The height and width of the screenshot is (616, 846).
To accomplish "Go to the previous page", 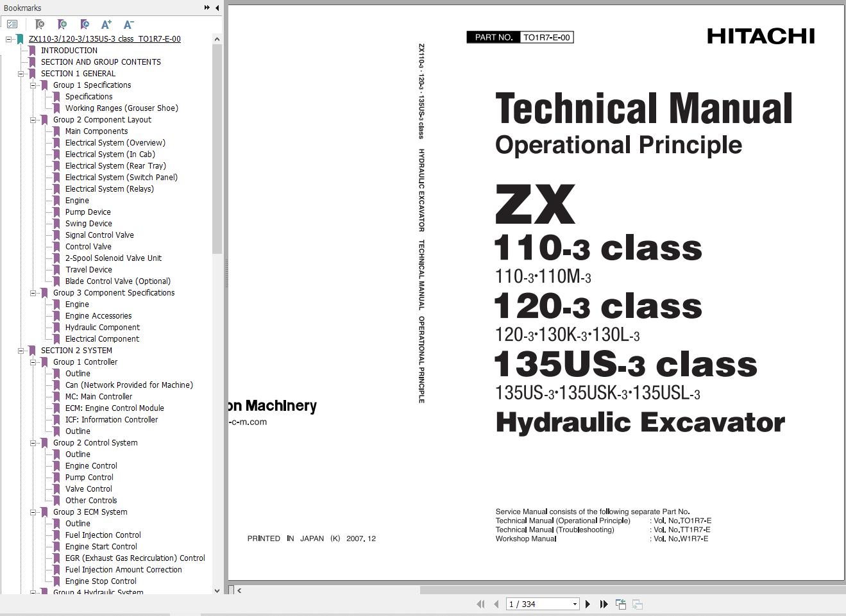I will tap(496, 604).
